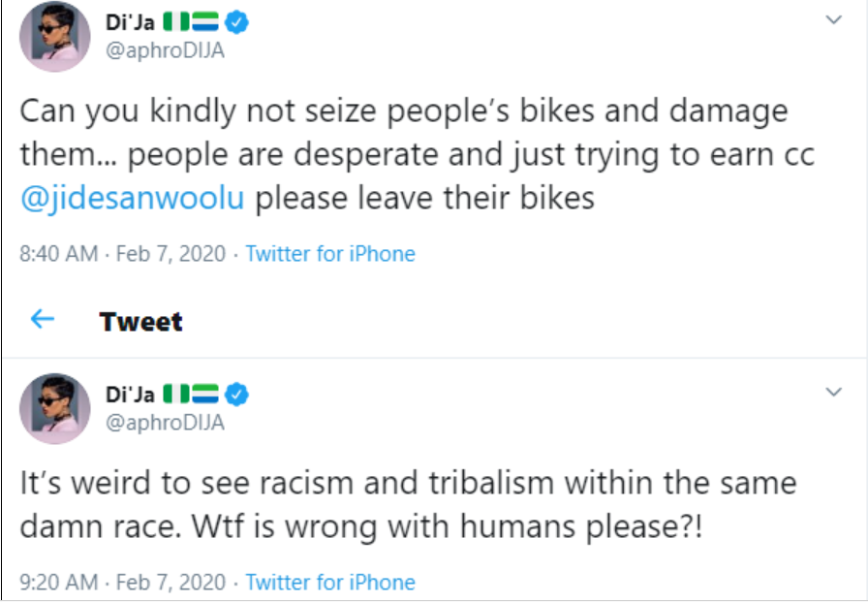Click the @aphroDIJA handle on the top tweet

(165, 50)
